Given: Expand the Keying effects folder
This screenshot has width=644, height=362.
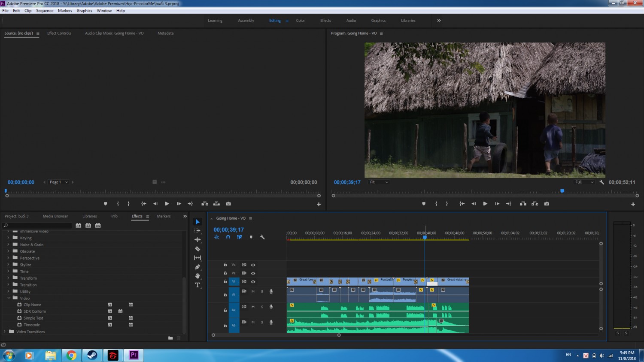Looking at the screenshot, I should 8,238.
